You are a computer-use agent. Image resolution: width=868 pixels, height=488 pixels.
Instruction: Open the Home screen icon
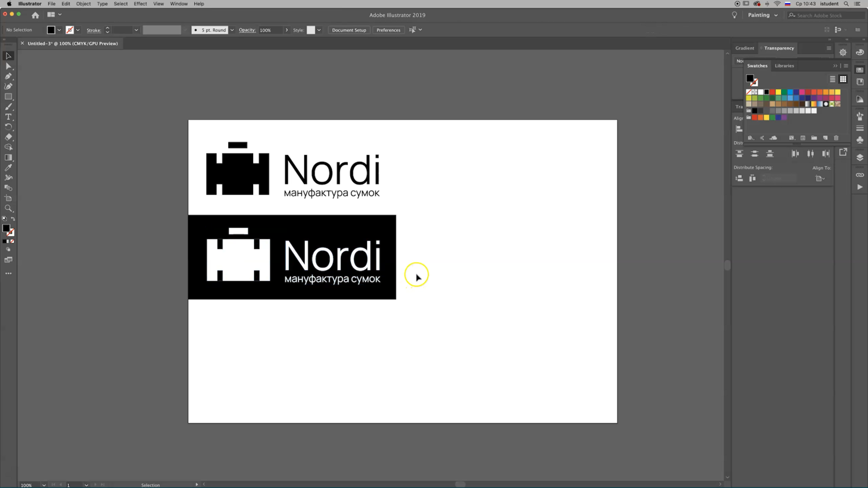click(x=35, y=15)
